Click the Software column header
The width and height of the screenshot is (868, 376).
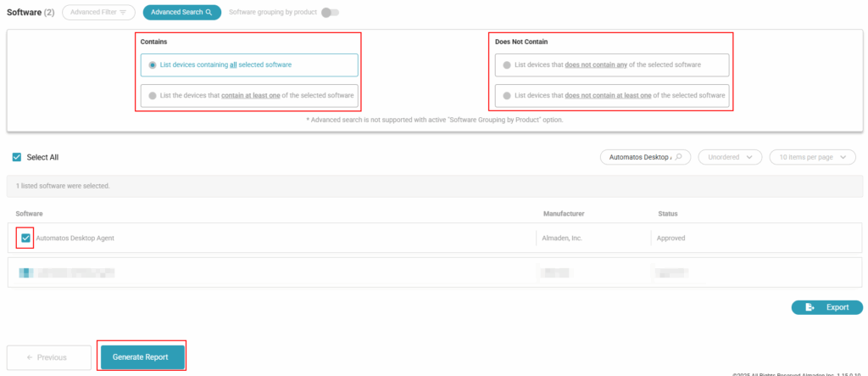click(29, 213)
